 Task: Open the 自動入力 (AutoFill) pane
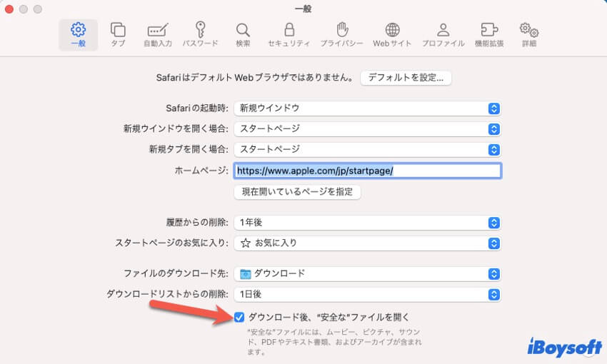click(x=158, y=35)
